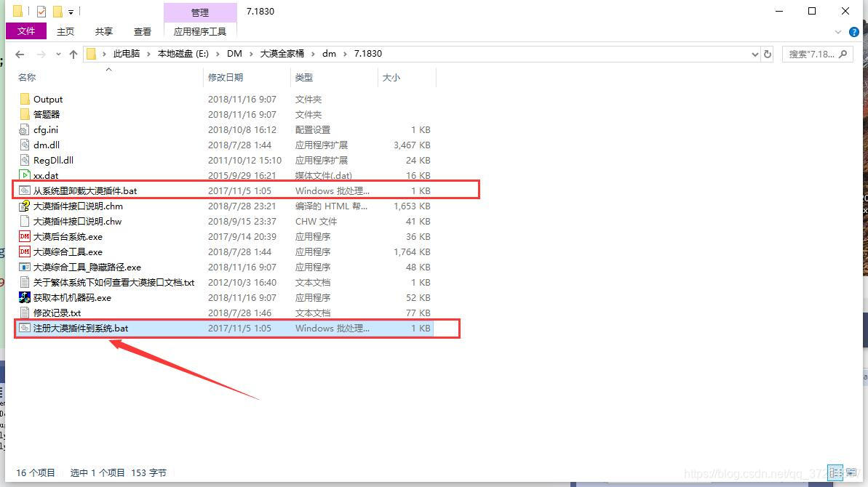Viewport: 868px width, 487px height.
Task: Switch to large icons view layout
Action: [x=851, y=472]
